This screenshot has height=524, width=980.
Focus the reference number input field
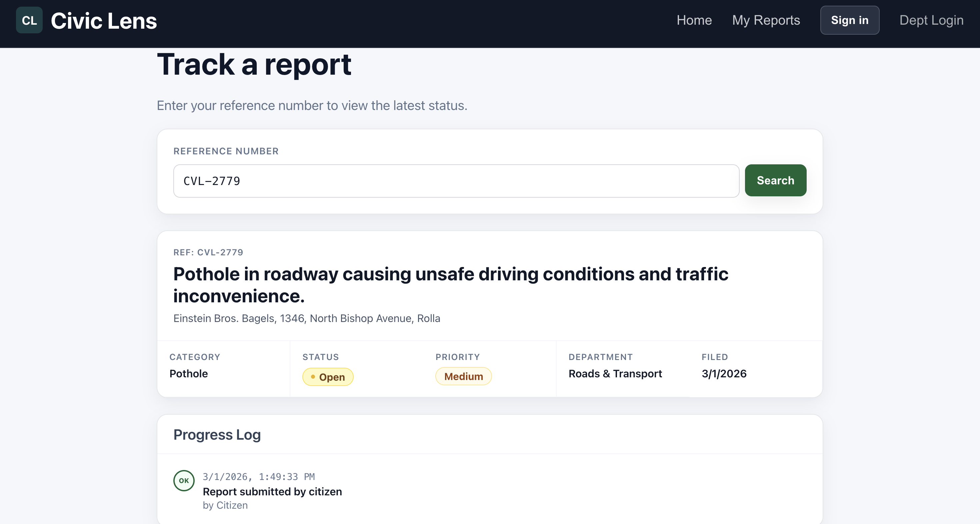(456, 181)
